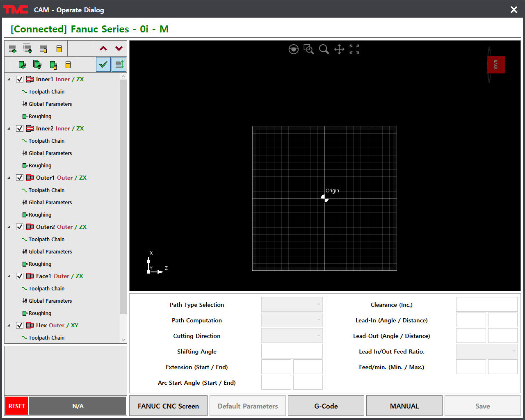Select Toolpath Chain under Outer1
This screenshot has width=525, height=420.
46,190
